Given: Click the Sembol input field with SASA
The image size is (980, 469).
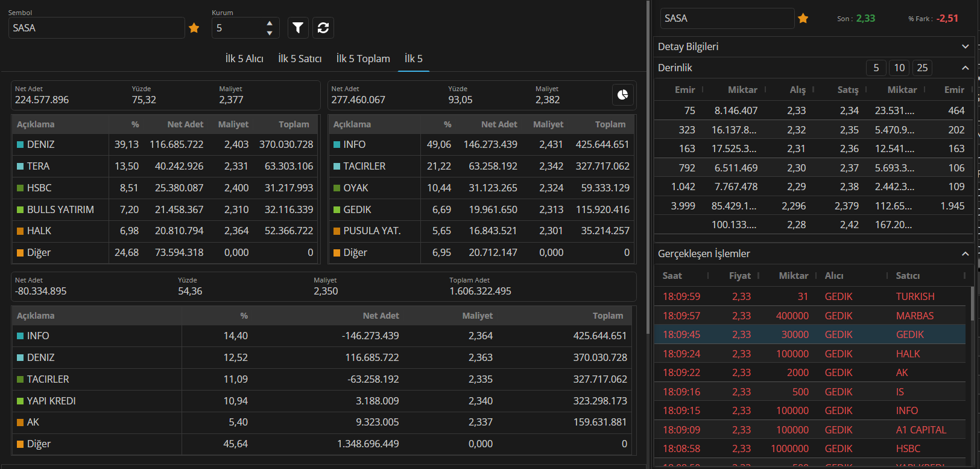Looking at the screenshot, I should point(96,28).
